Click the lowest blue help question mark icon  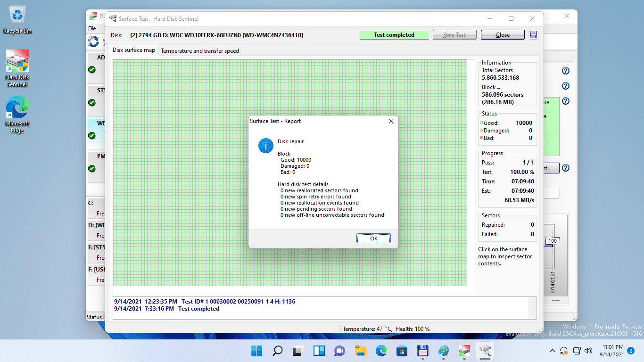tap(566, 168)
